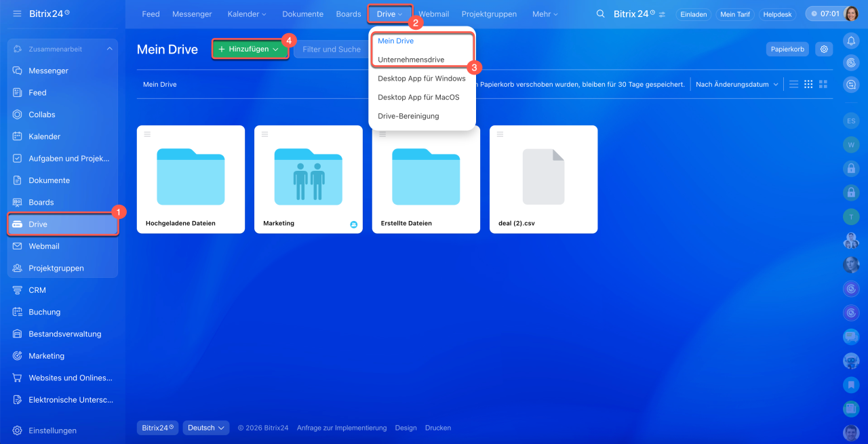Image resolution: width=868 pixels, height=444 pixels.
Task: Go to Webmail in top menu
Action: (433, 14)
